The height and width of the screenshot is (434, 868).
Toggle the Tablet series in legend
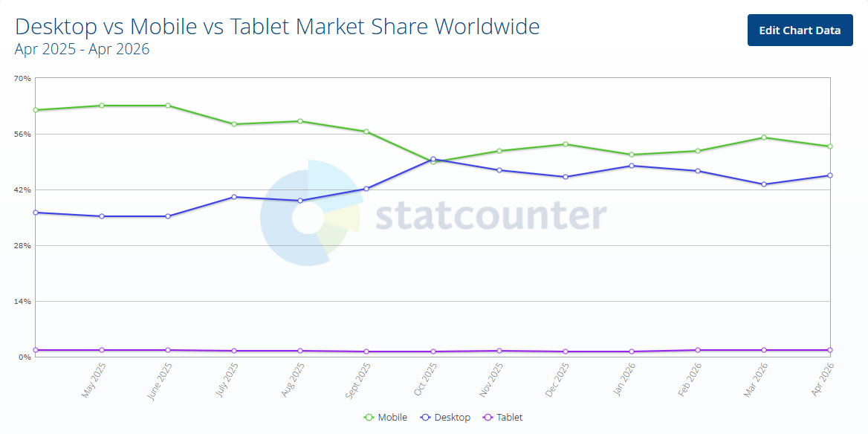tap(502, 418)
